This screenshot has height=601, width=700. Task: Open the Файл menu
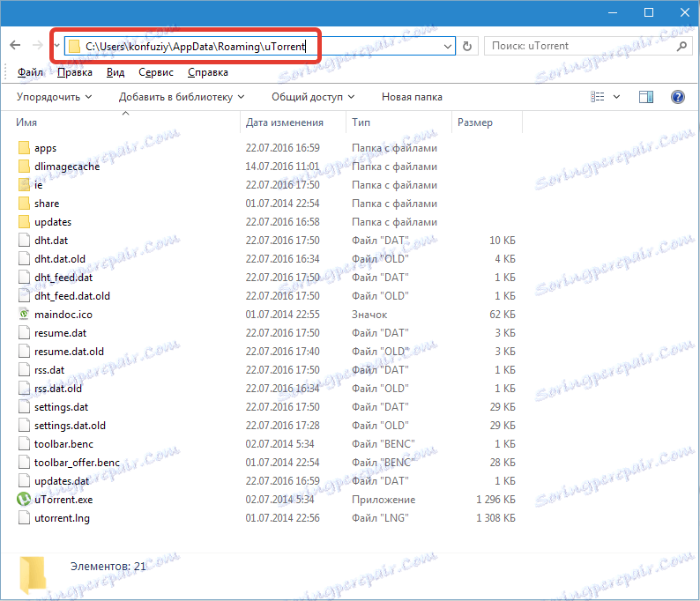tap(30, 72)
